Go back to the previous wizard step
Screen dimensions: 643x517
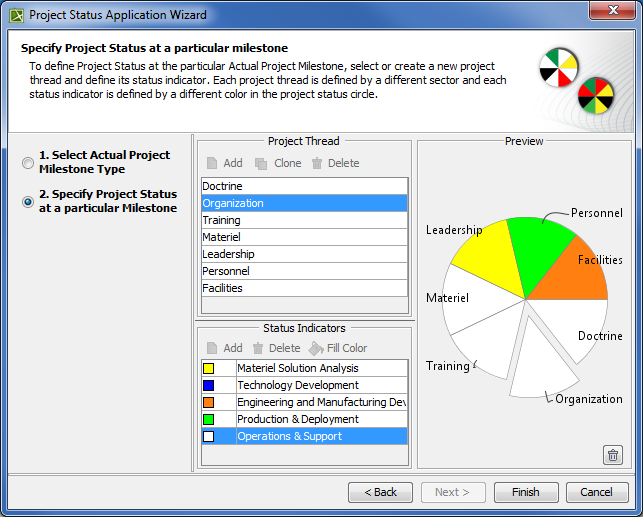[x=380, y=492]
